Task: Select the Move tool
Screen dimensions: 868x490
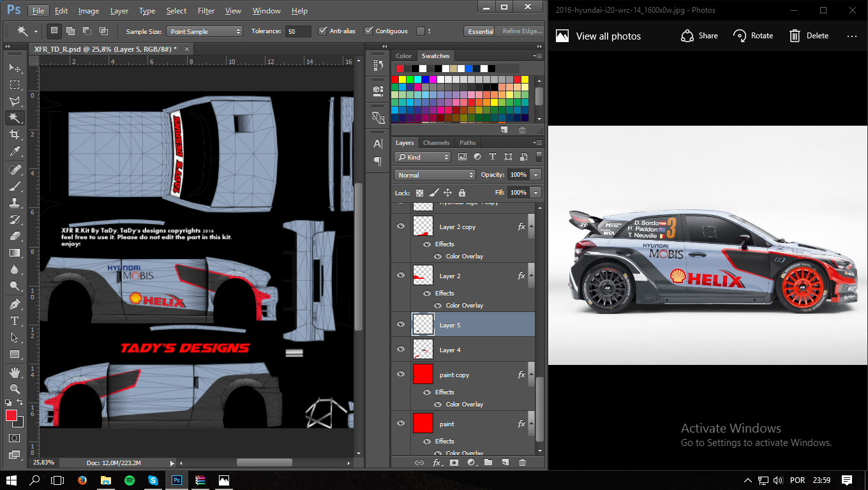Action: 14,68
